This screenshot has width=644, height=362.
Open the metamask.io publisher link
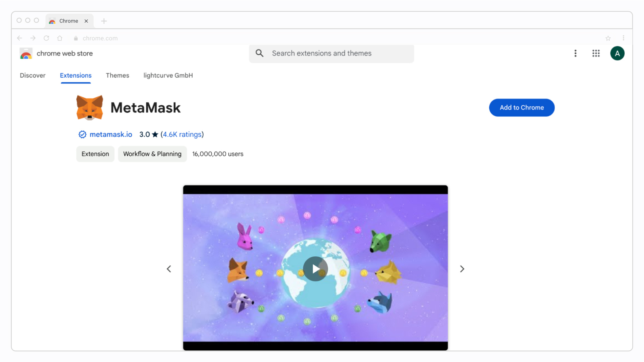(111, 135)
